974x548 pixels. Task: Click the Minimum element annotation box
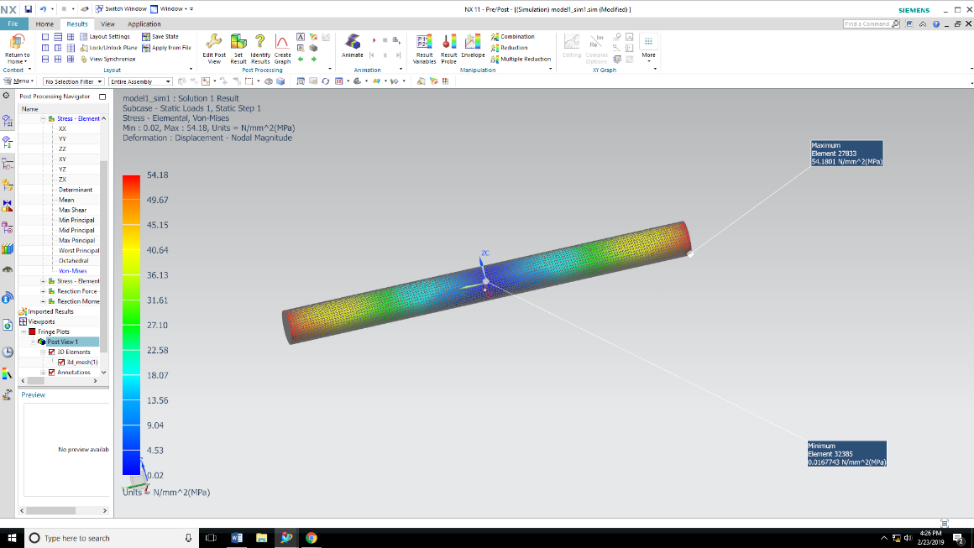(847, 454)
